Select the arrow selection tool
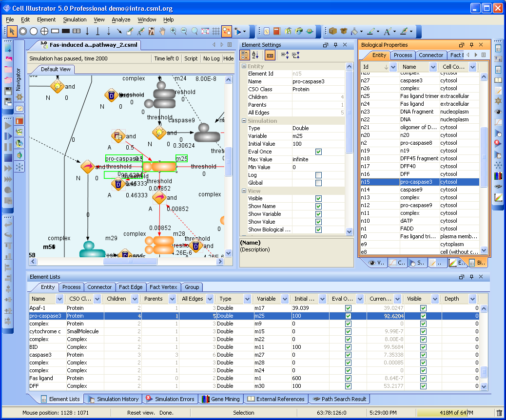The width and height of the screenshot is (506, 420). tap(12, 31)
